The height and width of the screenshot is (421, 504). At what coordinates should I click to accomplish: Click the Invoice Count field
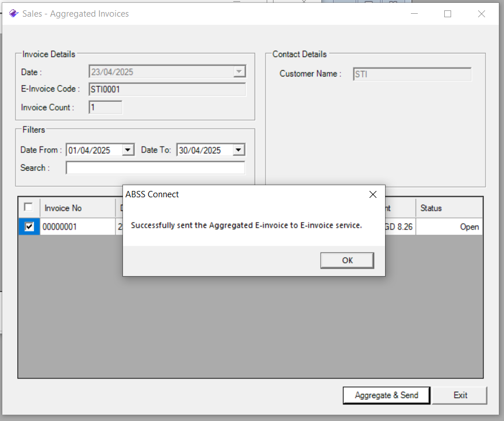click(105, 108)
